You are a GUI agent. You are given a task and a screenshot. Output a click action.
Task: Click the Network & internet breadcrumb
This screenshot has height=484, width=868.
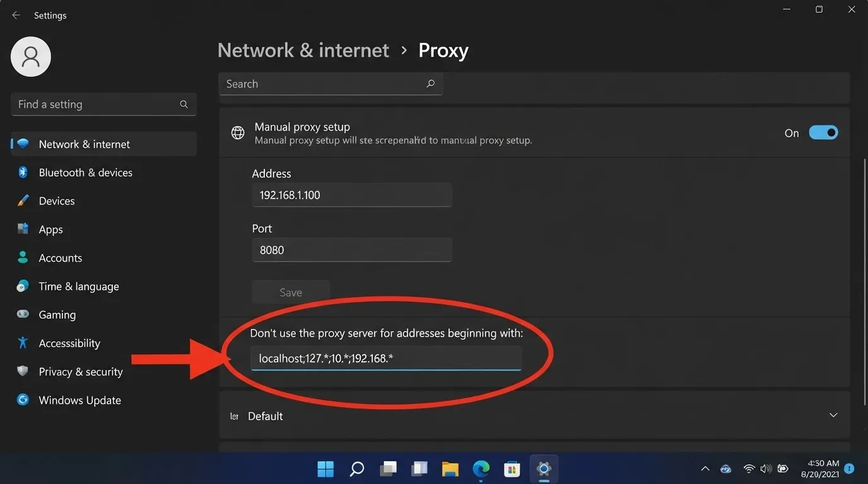point(303,50)
